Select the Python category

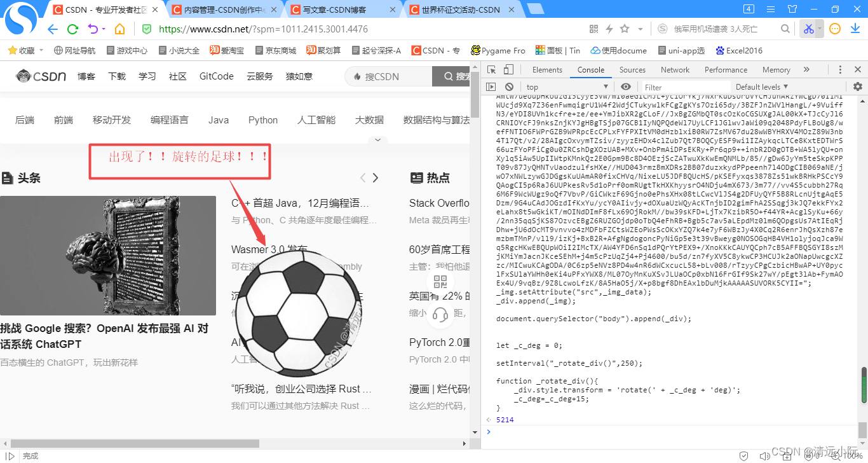[263, 120]
